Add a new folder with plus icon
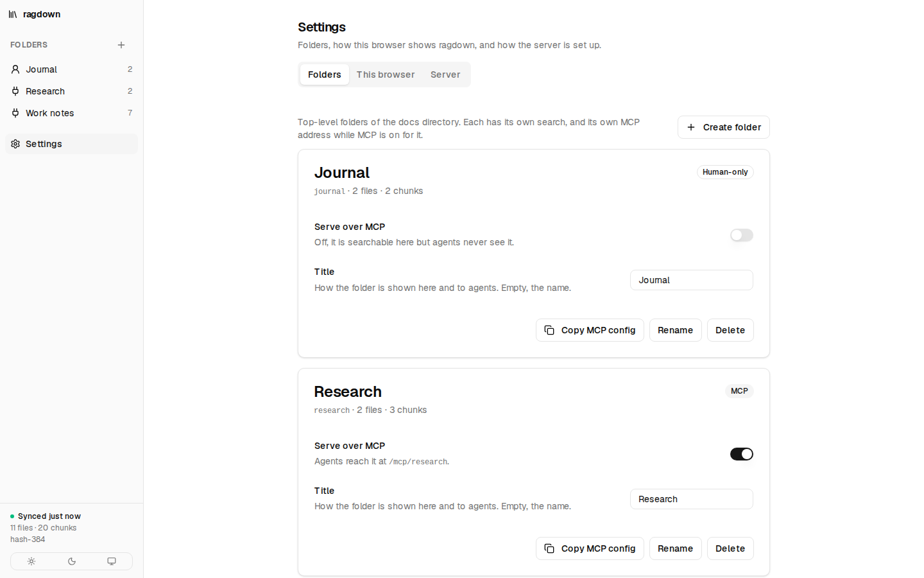Viewport: 924px width, 578px height. tap(121, 45)
